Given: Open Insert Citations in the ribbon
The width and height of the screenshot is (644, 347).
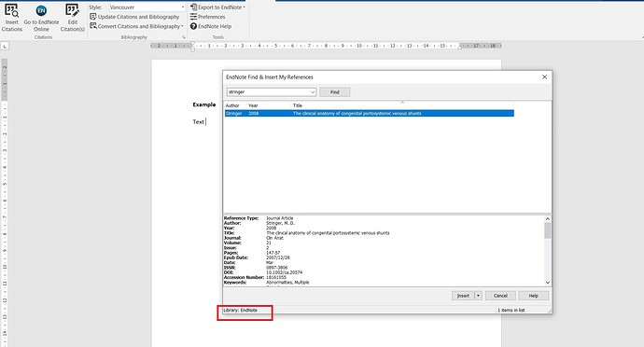Looking at the screenshot, I should (12, 18).
